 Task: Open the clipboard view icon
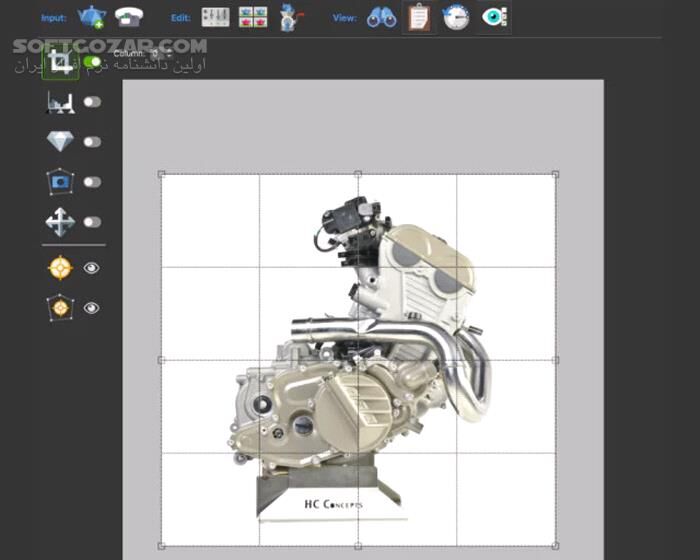click(419, 17)
